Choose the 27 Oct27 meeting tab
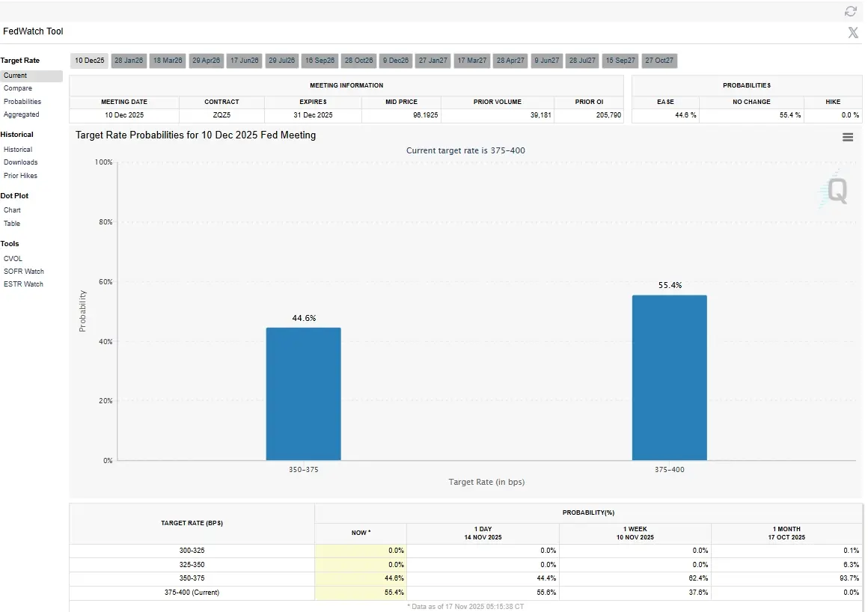 (658, 61)
